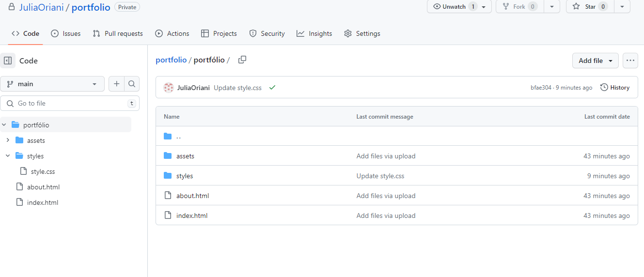Expand the assets folder chevron in tree

coord(8,140)
